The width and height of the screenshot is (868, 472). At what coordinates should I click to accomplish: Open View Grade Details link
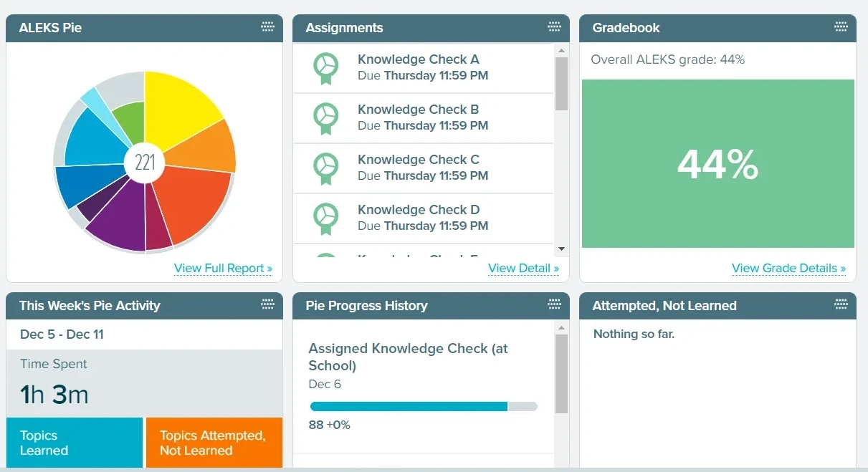(x=788, y=268)
